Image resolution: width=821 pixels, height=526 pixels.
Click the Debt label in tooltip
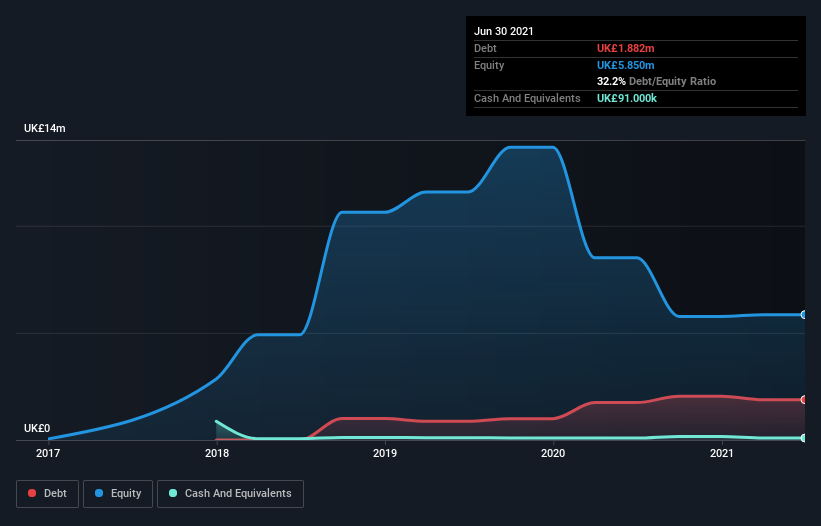[x=485, y=48]
